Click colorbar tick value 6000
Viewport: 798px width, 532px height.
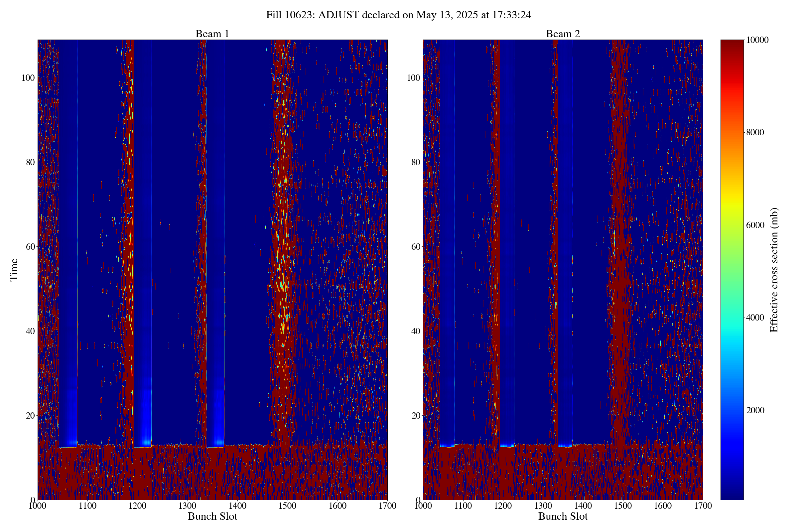tap(755, 225)
